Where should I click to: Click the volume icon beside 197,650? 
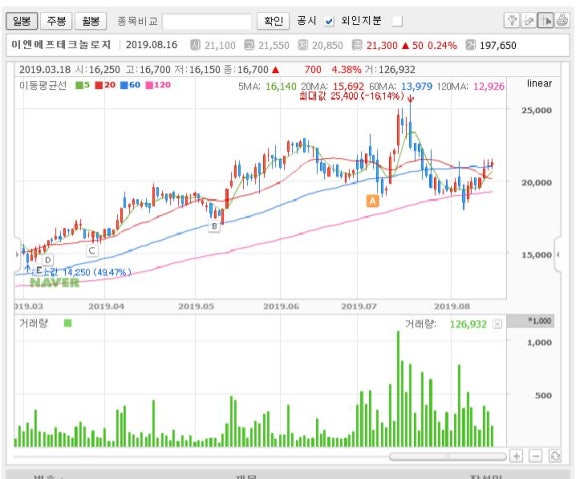[x=471, y=45]
